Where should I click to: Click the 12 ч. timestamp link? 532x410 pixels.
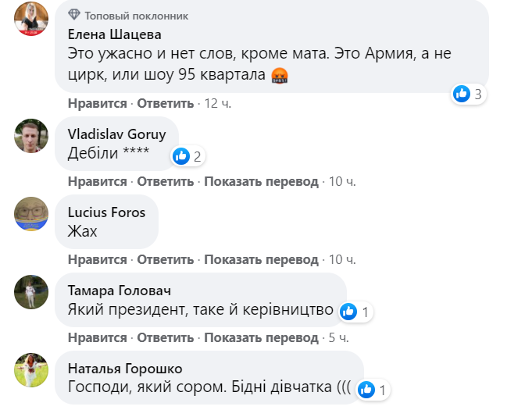coord(217,103)
